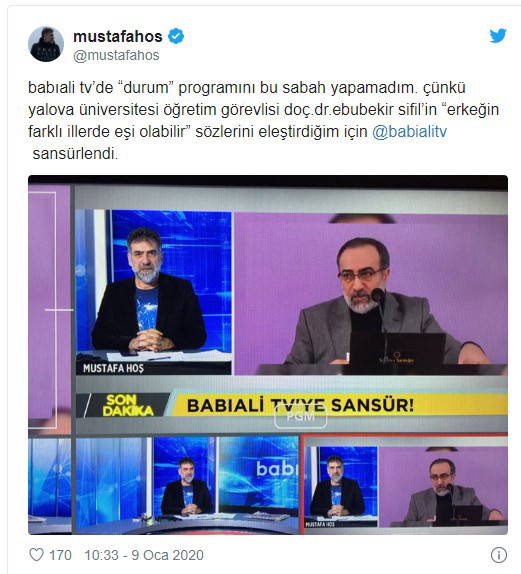Click the like count 170
Viewport: 521px width, 574px height.
[60, 555]
